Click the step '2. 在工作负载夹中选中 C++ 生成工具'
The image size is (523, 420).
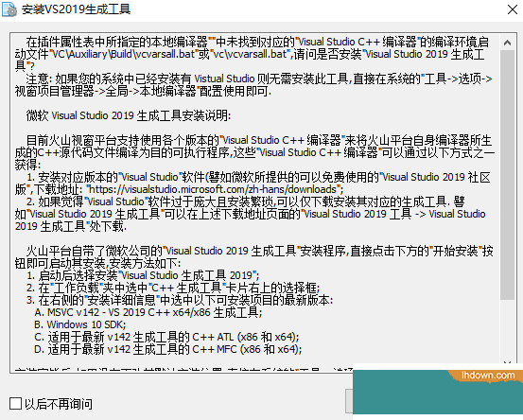pyautogui.click(x=173, y=288)
